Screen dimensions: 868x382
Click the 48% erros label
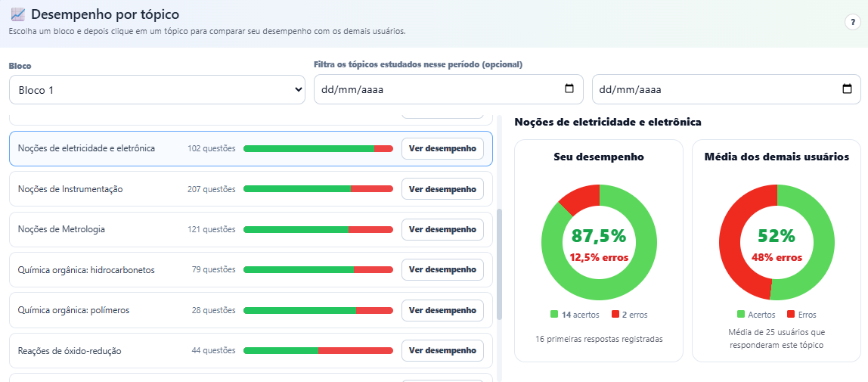click(x=777, y=257)
